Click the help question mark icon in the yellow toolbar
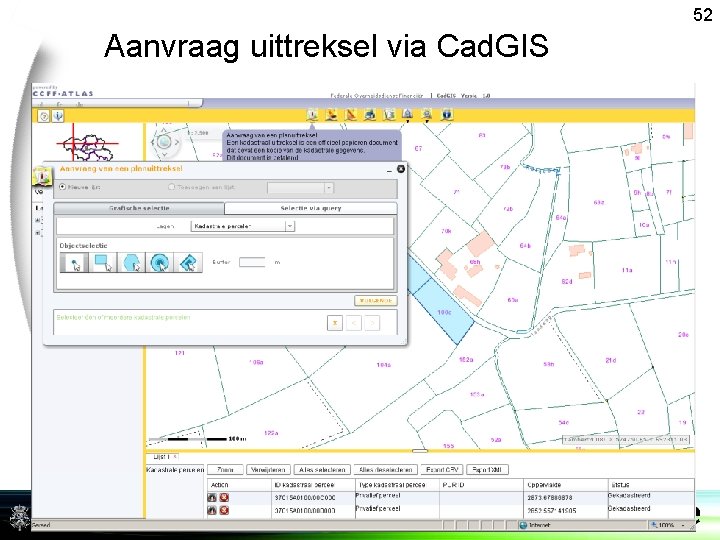Image resolution: width=720 pixels, height=540 pixels. (44, 116)
